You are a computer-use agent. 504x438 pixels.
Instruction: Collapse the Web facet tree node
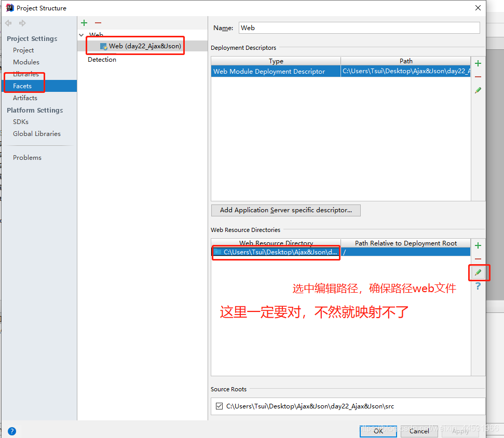click(81, 35)
